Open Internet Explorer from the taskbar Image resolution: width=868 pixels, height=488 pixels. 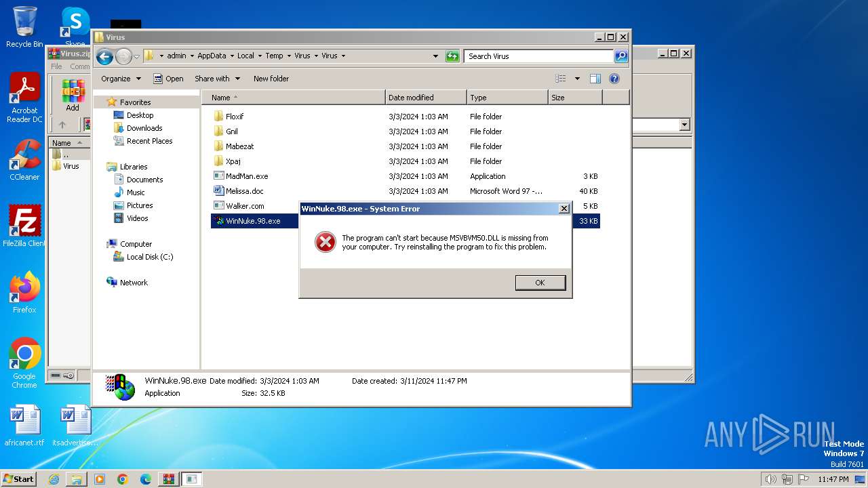coord(54,479)
